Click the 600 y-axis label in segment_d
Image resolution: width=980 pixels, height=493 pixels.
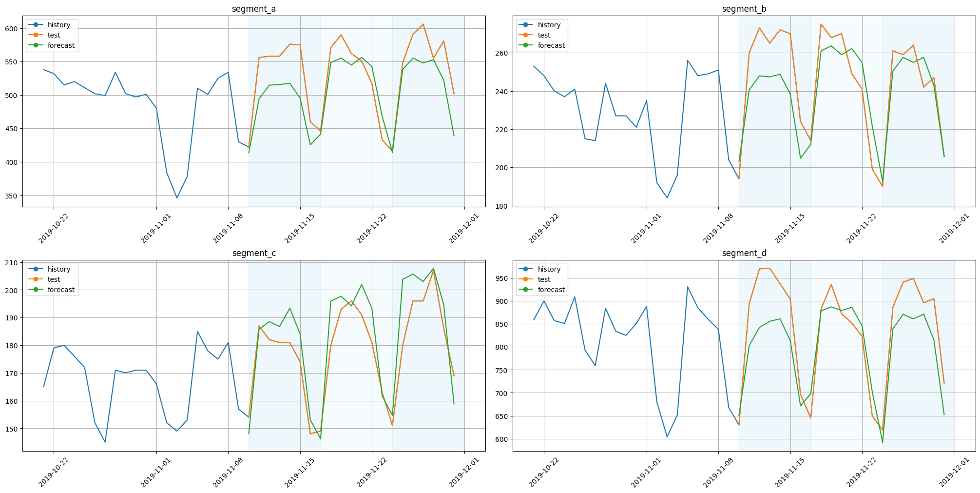pyautogui.click(x=502, y=439)
